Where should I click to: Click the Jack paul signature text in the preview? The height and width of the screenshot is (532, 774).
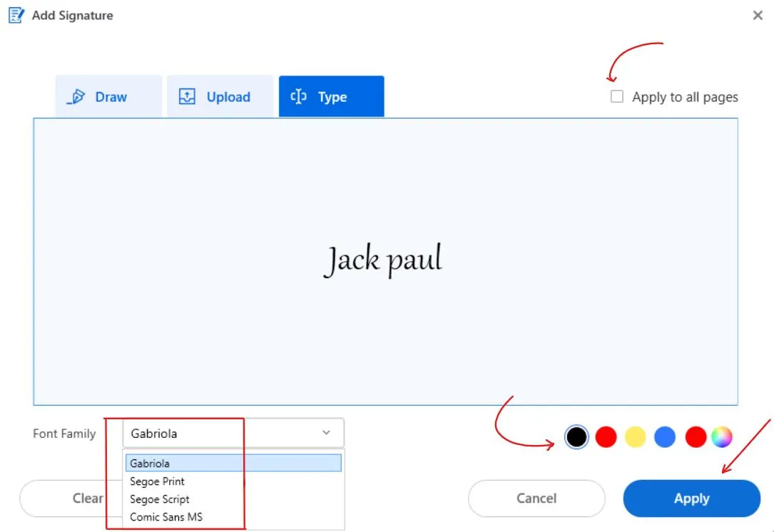pos(383,260)
